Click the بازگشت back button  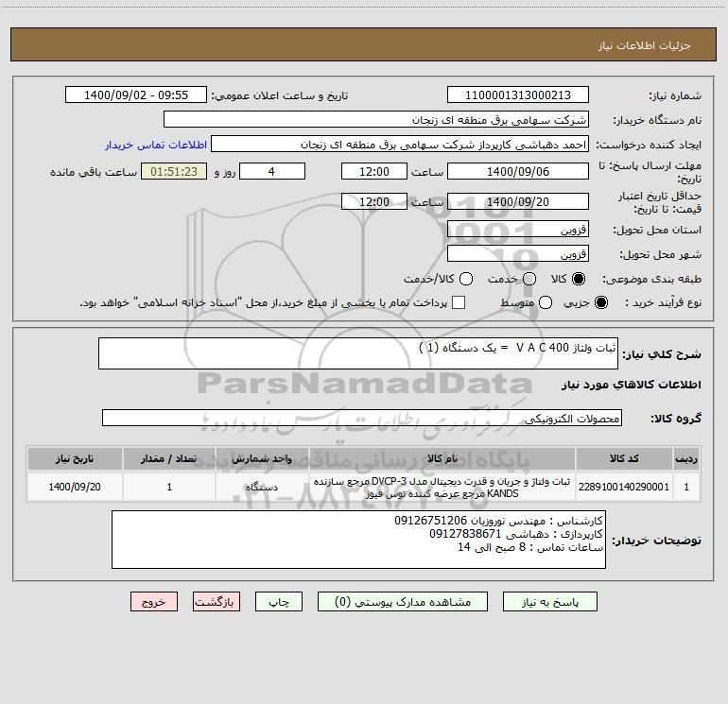(217, 602)
